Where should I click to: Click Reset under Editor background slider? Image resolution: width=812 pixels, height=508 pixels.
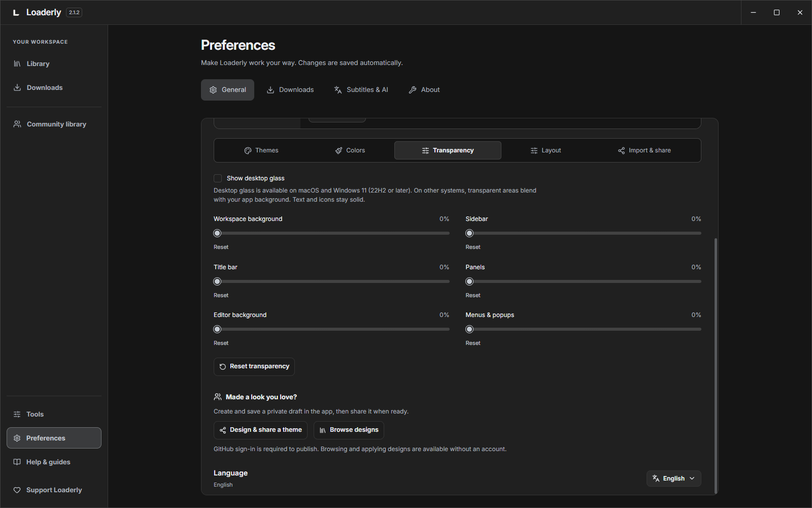221,343
